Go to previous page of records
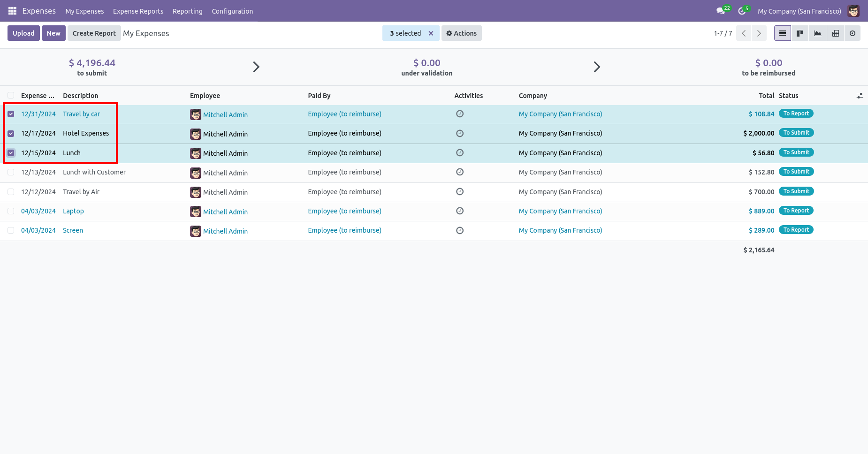This screenshot has width=868, height=454. (x=744, y=33)
